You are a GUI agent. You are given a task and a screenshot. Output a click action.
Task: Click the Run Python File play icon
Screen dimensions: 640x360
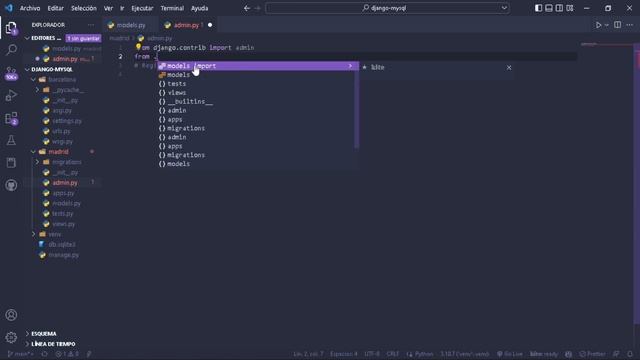point(598,25)
